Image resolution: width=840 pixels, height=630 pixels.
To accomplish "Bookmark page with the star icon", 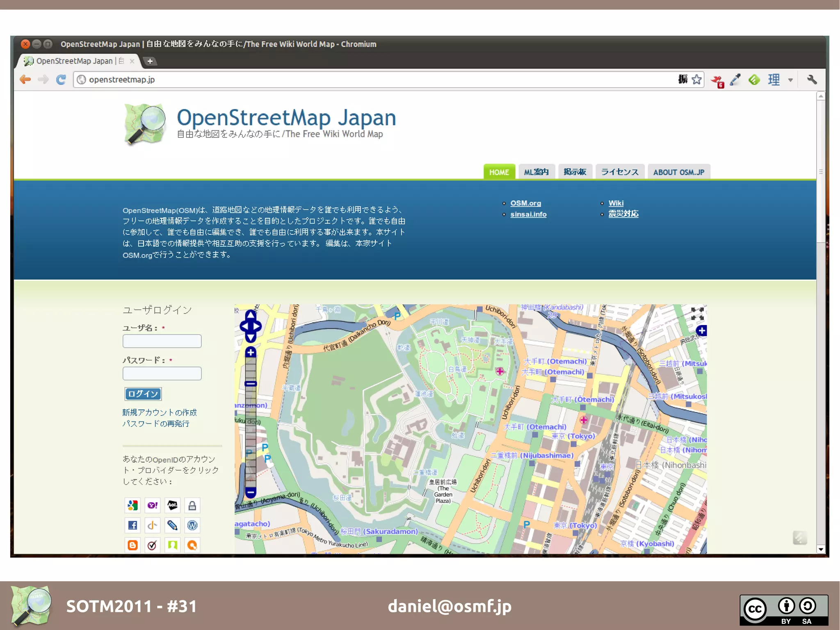I will [696, 80].
